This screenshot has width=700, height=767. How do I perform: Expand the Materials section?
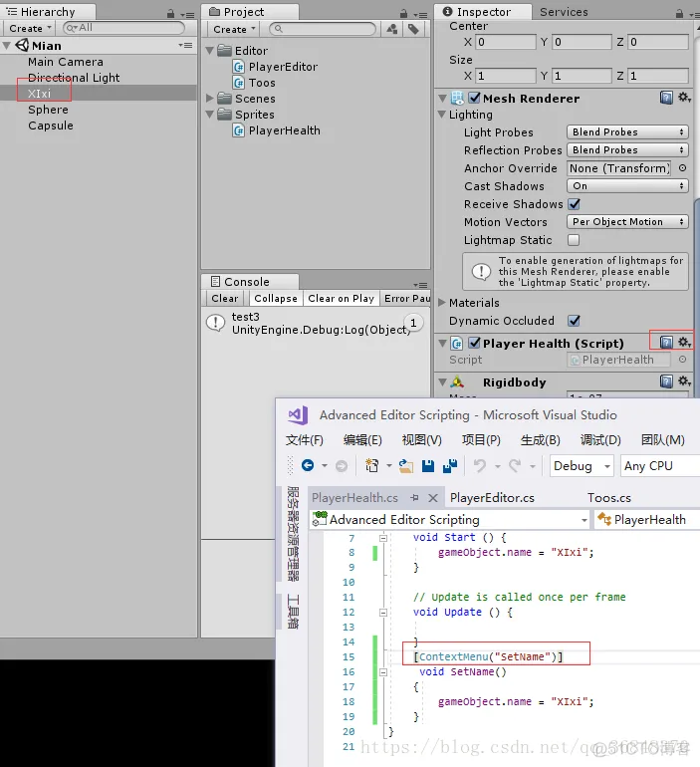coord(442,302)
